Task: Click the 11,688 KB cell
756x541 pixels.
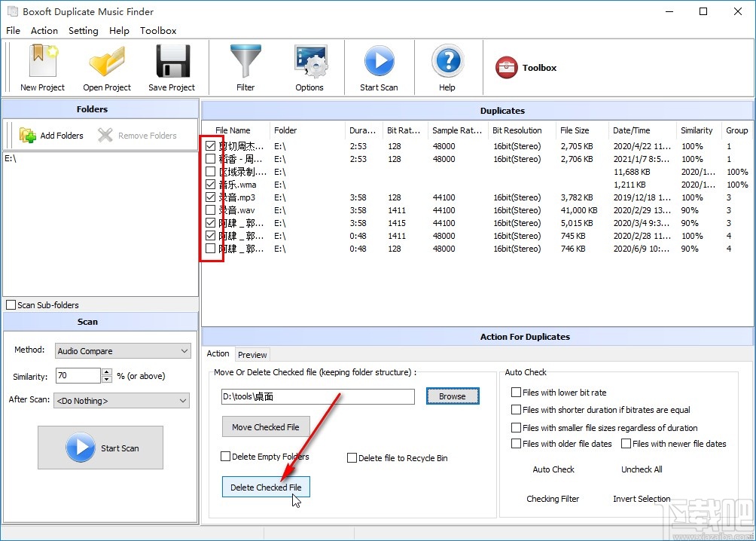Action: (x=632, y=172)
